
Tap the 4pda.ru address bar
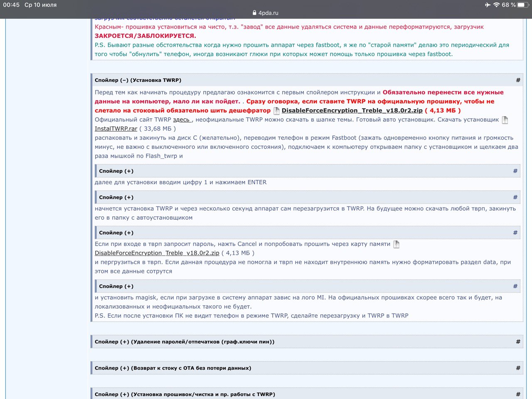[x=266, y=13]
